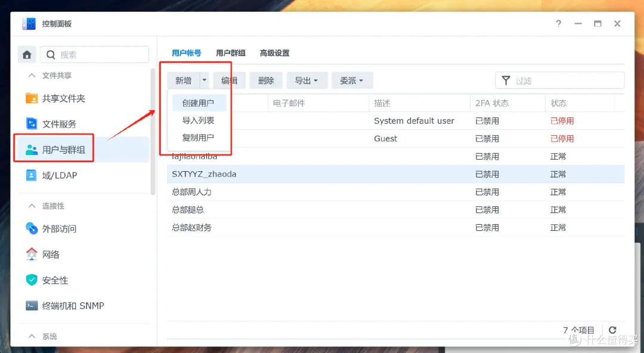
Task: Select the 总部赵财务 user row
Action: coord(395,227)
